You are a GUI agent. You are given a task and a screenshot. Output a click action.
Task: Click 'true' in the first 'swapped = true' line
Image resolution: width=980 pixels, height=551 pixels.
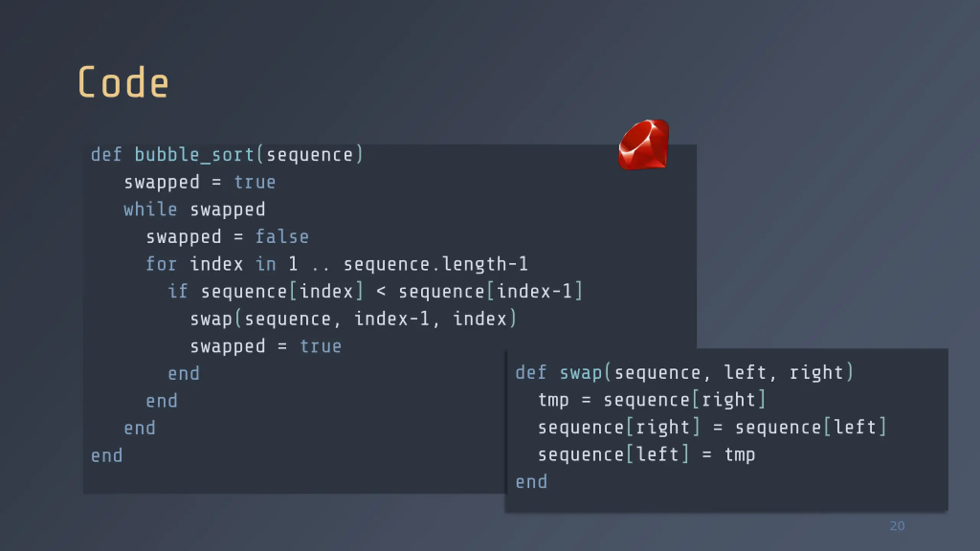255,182
